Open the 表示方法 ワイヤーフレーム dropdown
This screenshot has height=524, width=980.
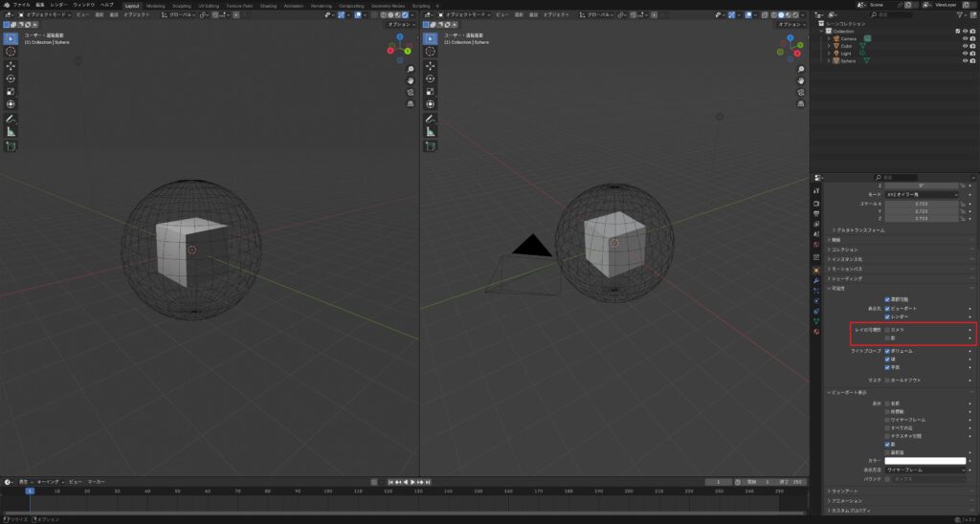coord(925,469)
